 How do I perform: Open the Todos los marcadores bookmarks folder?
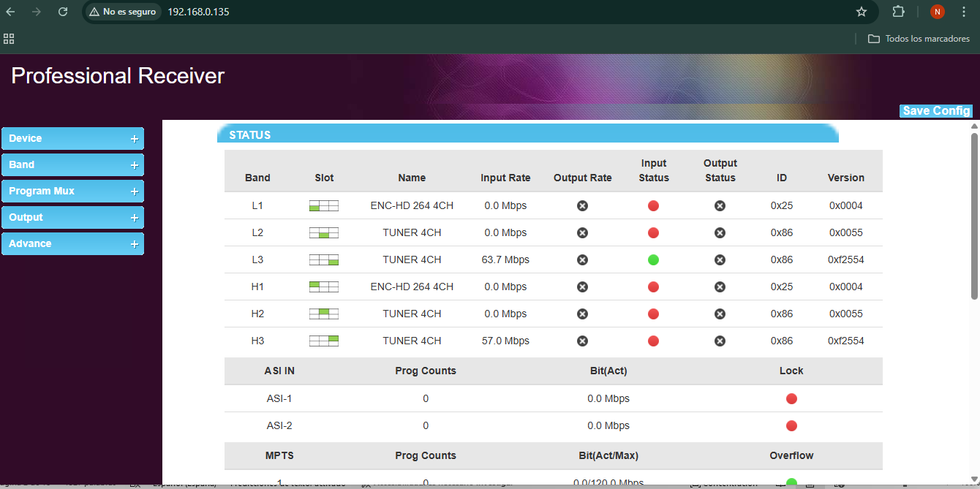point(919,39)
